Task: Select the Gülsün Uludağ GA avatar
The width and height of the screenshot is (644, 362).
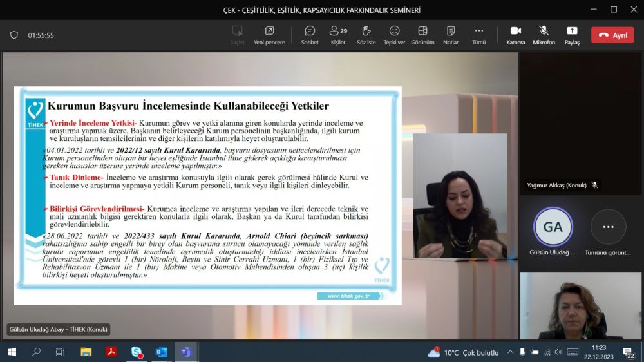Action: tap(553, 227)
